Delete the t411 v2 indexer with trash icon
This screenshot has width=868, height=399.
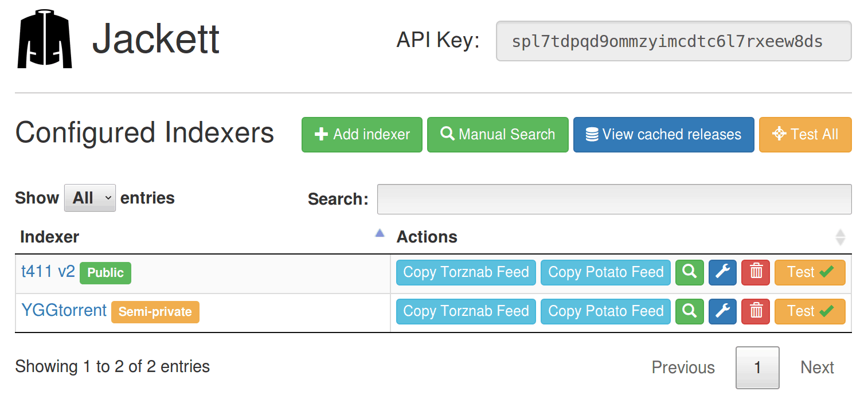pyautogui.click(x=756, y=272)
